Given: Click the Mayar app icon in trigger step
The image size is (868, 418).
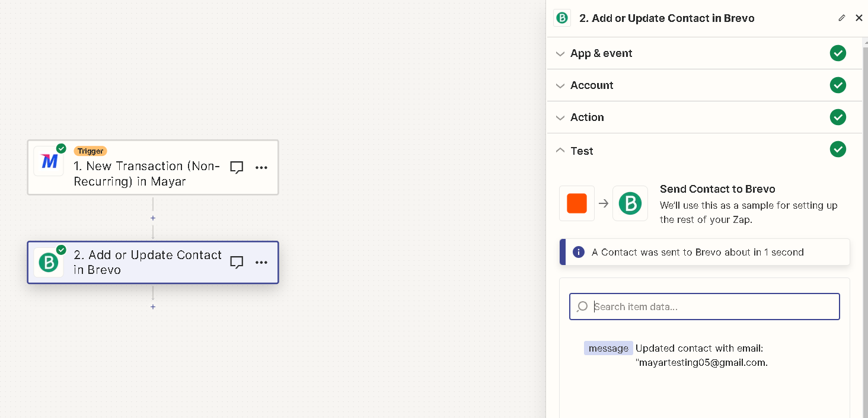Looking at the screenshot, I should [49, 161].
